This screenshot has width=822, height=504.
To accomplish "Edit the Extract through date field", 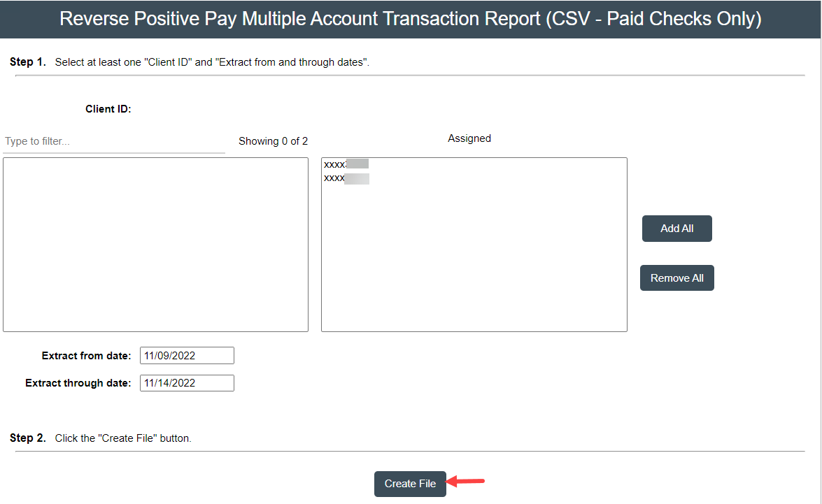I will (x=187, y=383).
